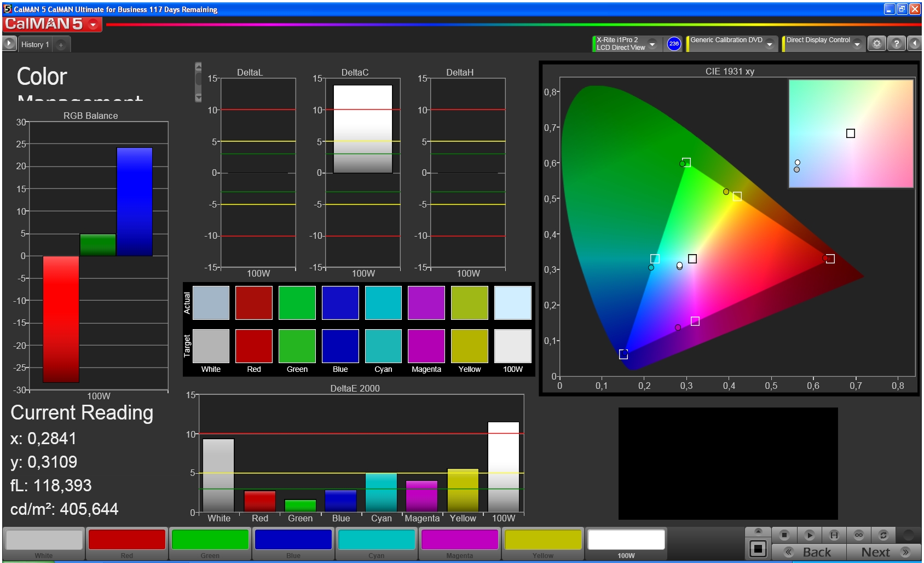The height and width of the screenshot is (563, 924).
Task: Click the Magenta bar in DeltaE 2000 chart
Action: [x=421, y=496]
